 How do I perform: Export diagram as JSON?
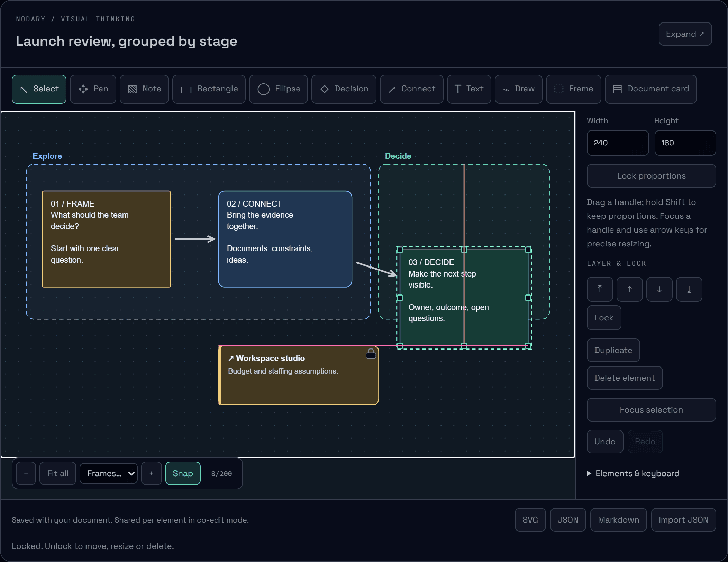[x=568, y=520]
